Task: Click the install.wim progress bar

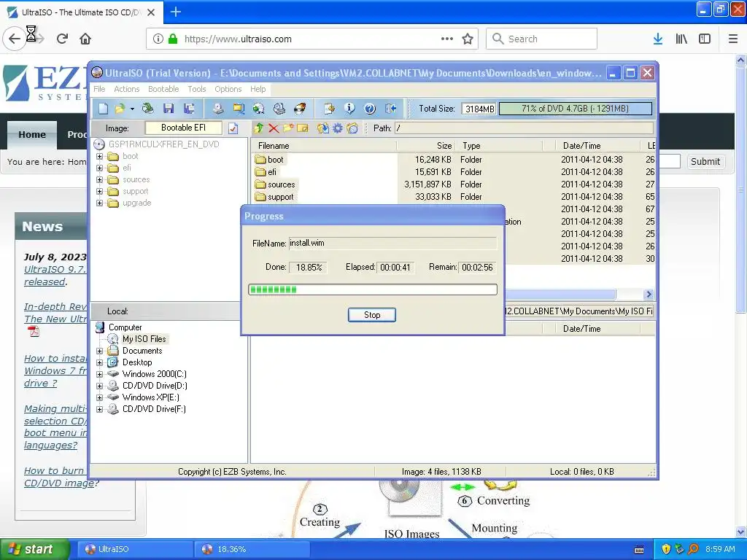Action: (373, 289)
